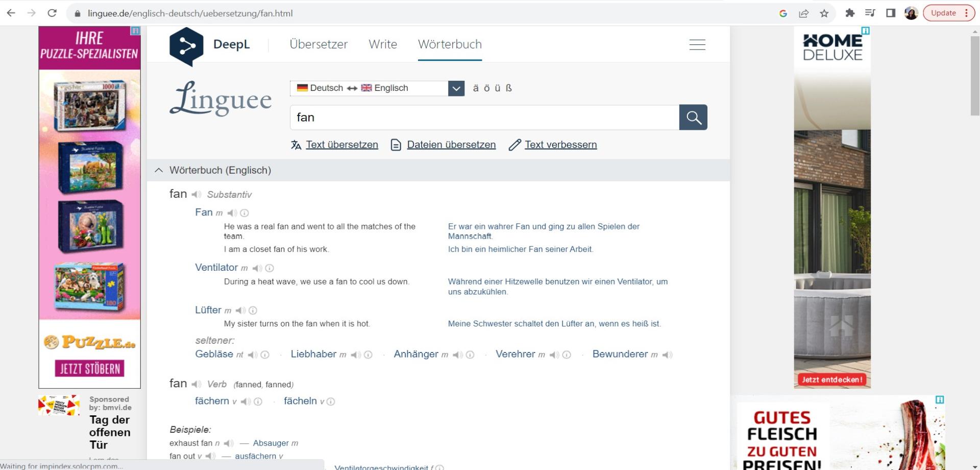The width and height of the screenshot is (980, 470).
Task: Open the ausfächern translation link
Action: pos(255,456)
